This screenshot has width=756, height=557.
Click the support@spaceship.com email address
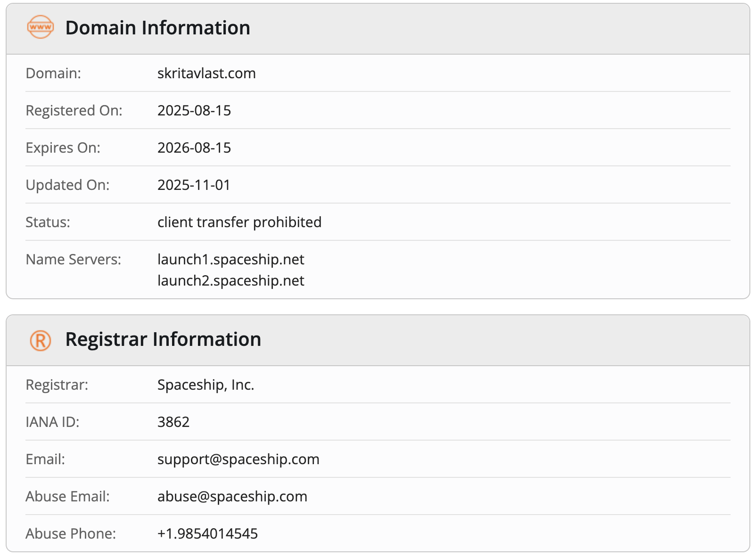[x=238, y=459]
